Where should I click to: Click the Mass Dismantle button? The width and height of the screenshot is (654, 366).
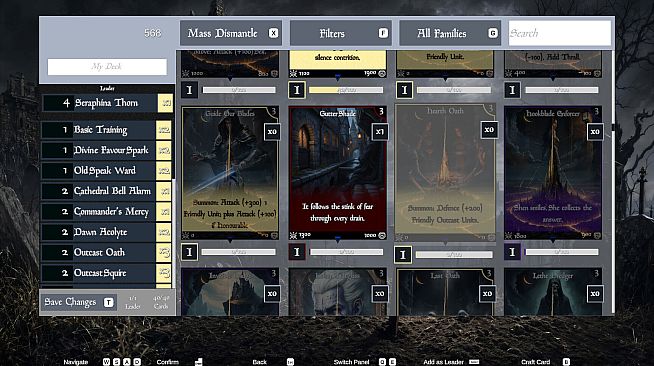point(231,33)
